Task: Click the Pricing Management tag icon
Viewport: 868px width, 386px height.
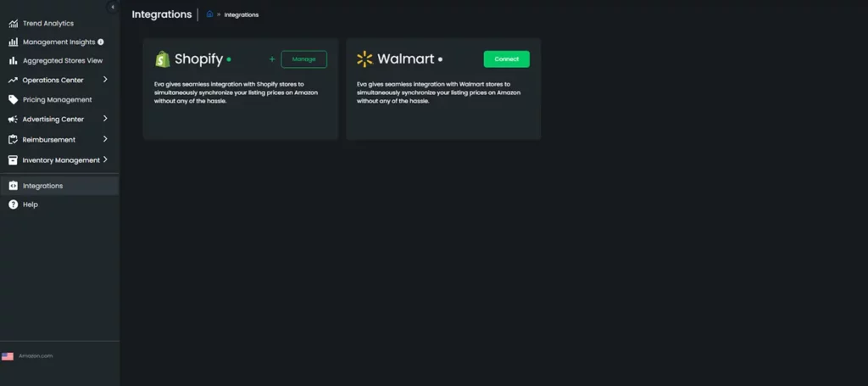Action: [14, 100]
